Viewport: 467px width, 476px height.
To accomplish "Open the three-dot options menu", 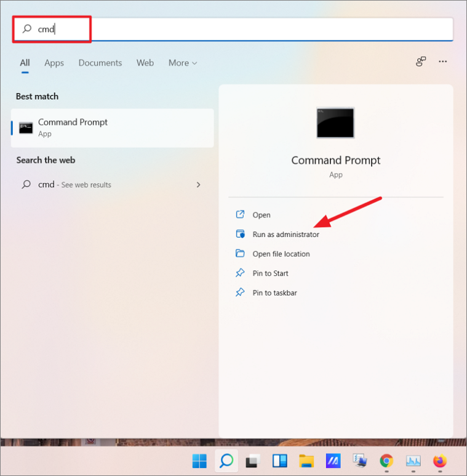I will [443, 62].
